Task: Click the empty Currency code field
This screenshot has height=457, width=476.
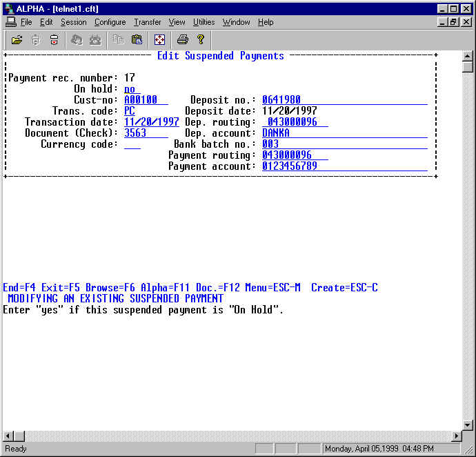Action: click(x=132, y=144)
